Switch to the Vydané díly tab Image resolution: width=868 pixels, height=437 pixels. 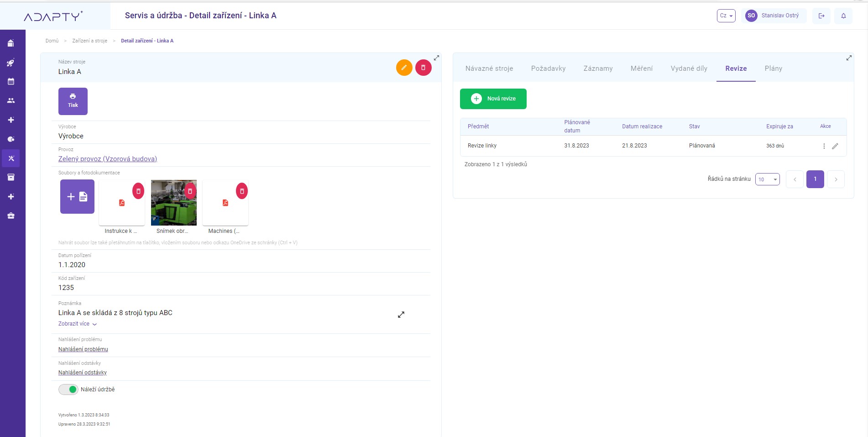click(x=689, y=68)
